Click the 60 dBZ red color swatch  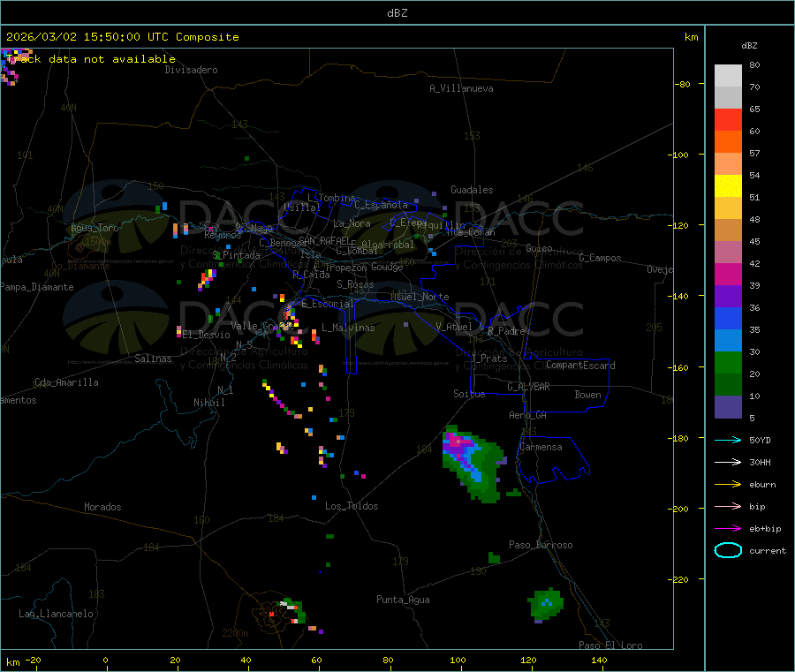728,119
